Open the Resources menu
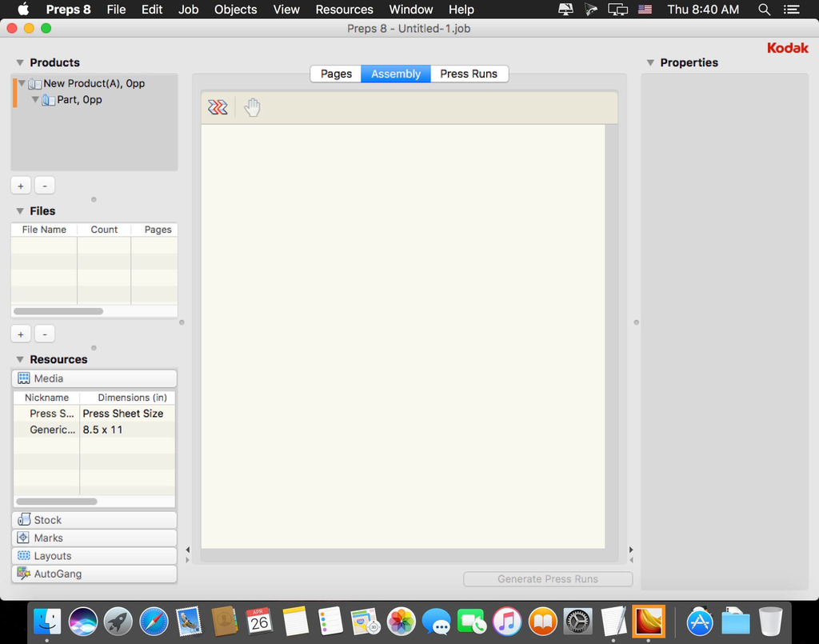The width and height of the screenshot is (819, 644). pyautogui.click(x=344, y=10)
